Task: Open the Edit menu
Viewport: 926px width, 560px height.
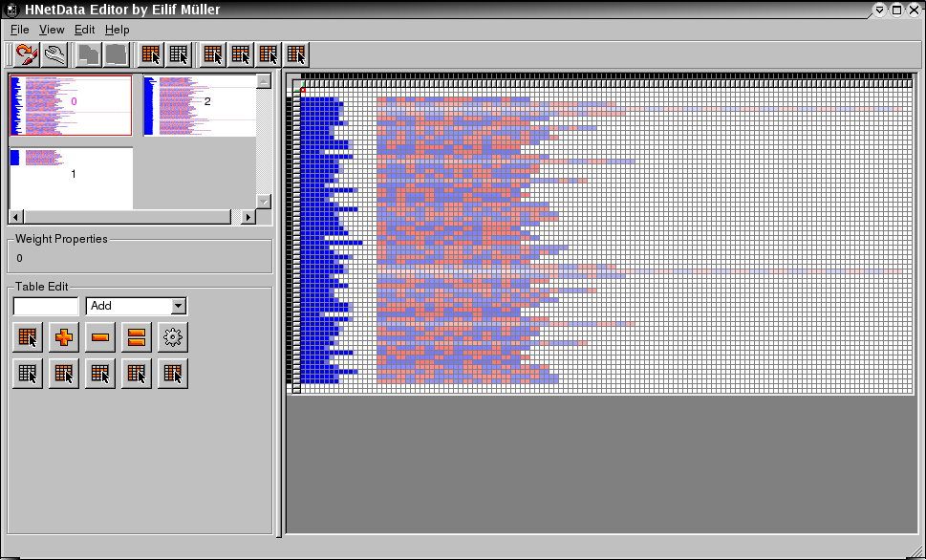Action: pyautogui.click(x=84, y=30)
